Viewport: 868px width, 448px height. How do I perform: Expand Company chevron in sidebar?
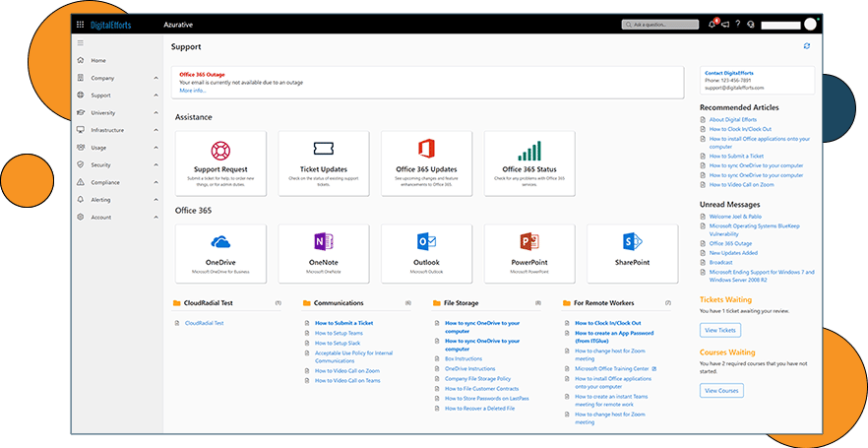point(156,78)
